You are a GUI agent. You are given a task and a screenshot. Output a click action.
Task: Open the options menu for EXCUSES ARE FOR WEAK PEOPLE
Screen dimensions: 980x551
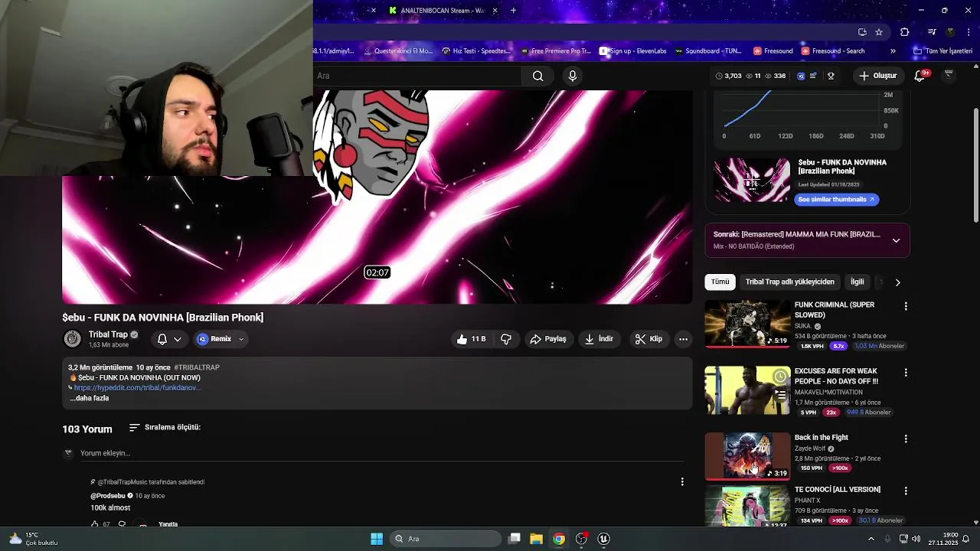click(906, 373)
